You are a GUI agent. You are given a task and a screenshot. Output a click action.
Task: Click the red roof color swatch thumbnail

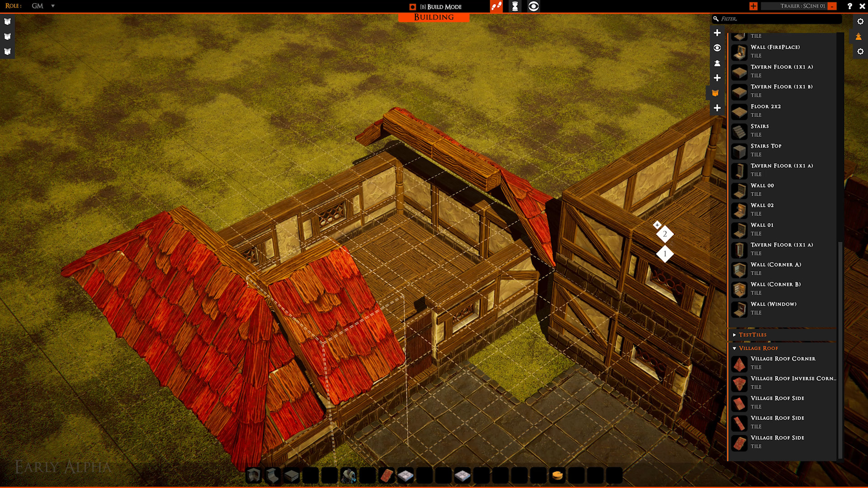(387, 475)
